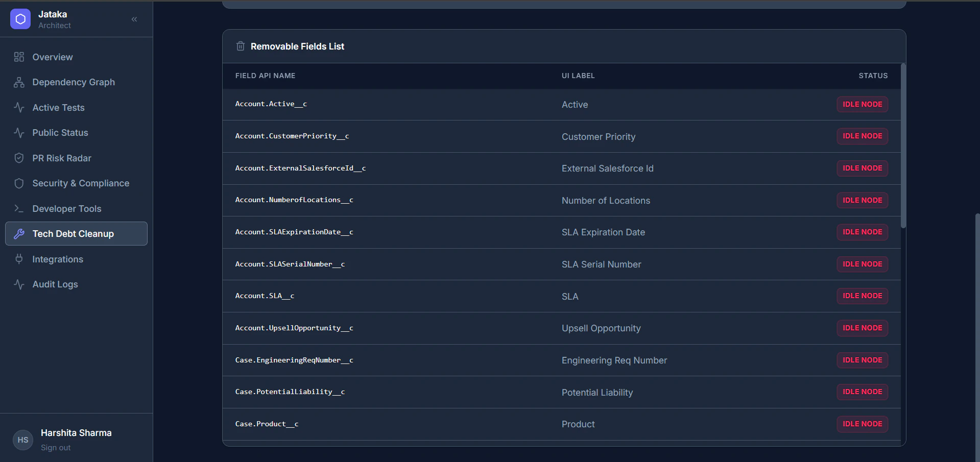Click the SLA Expiration Date UI label

pyautogui.click(x=603, y=232)
